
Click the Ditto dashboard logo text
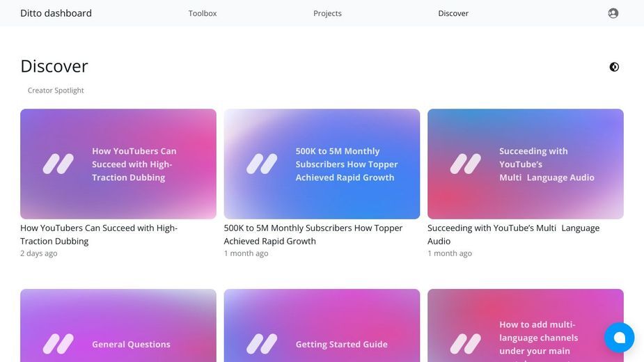click(x=56, y=13)
